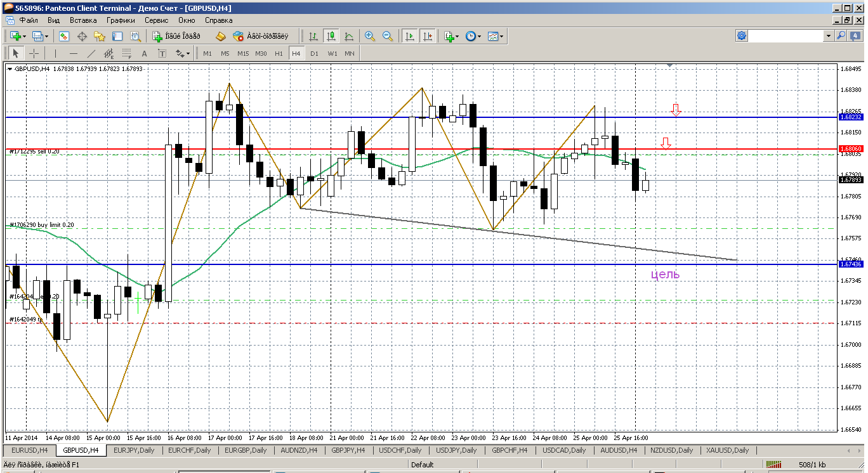Expand the indicators list dropdown
Viewport: 868px width, 473px height.
pyautogui.click(x=452, y=36)
